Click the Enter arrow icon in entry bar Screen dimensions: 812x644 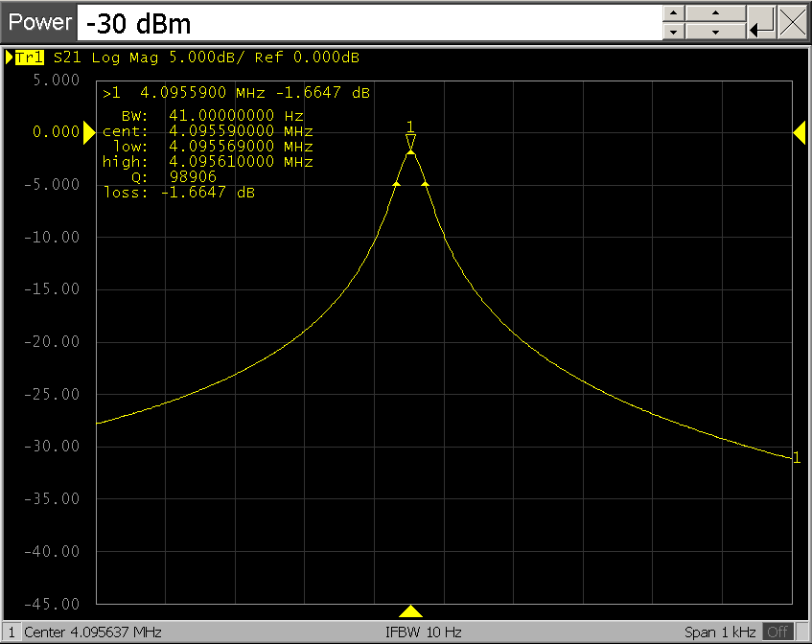pyautogui.click(x=762, y=21)
